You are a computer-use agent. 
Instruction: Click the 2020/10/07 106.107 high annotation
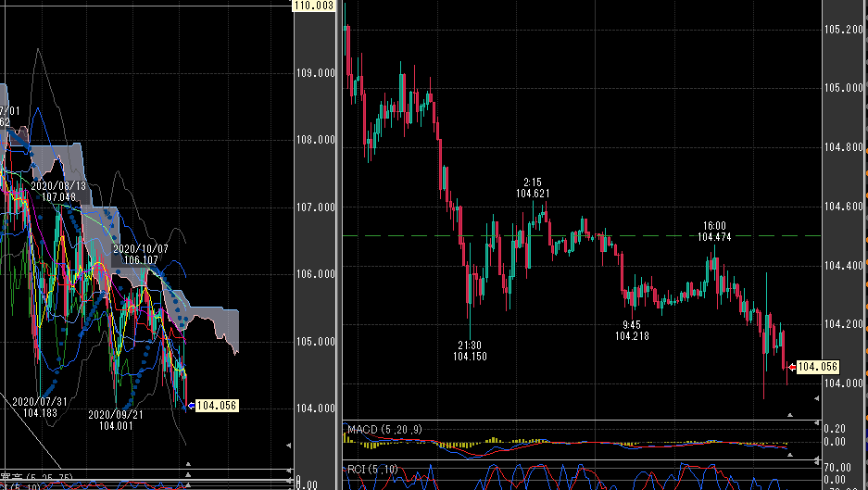click(141, 255)
